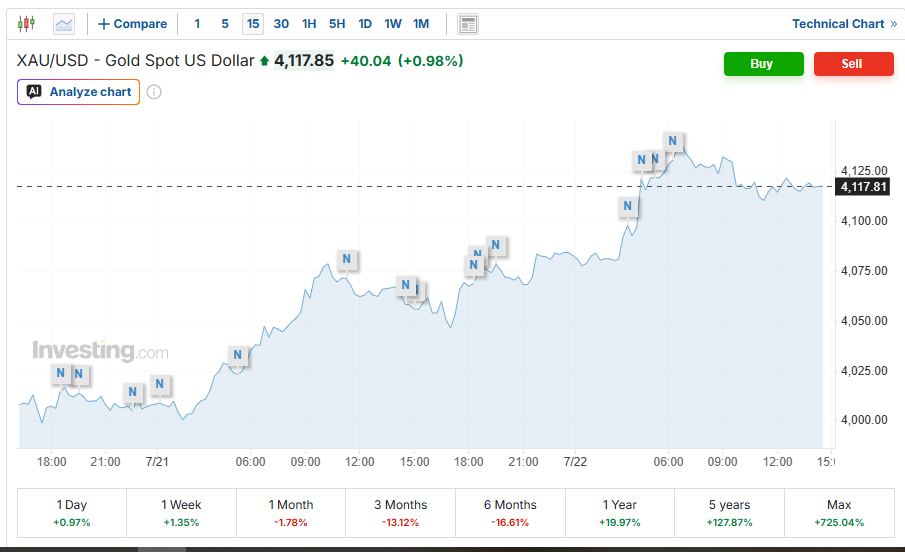Select the 1 Month range tab
The height and width of the screenshot is (552, 905).
tap(291, 513)
